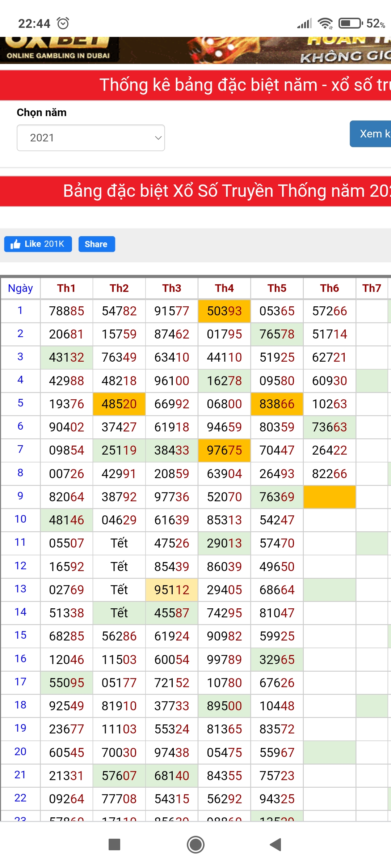The height and width of the screenshot is (868, 391).
Task: Tap the green cell 38433
Action: pos(172,450)
